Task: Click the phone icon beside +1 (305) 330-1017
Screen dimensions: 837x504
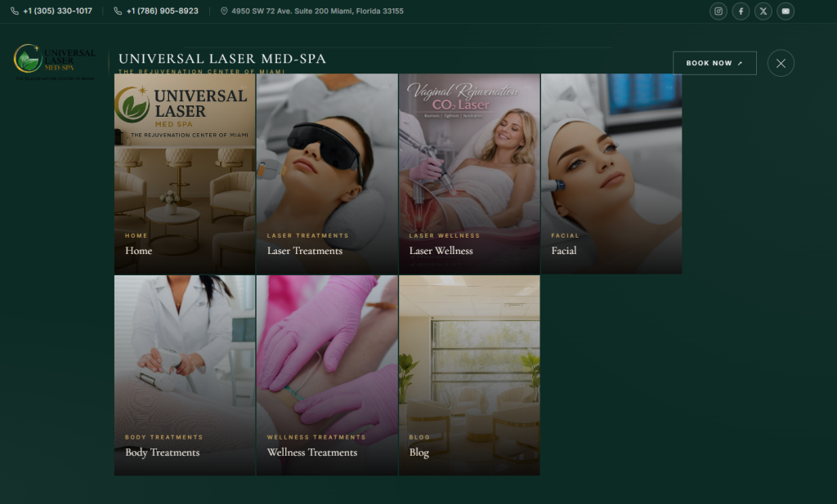Action: [x=15, y=11]
